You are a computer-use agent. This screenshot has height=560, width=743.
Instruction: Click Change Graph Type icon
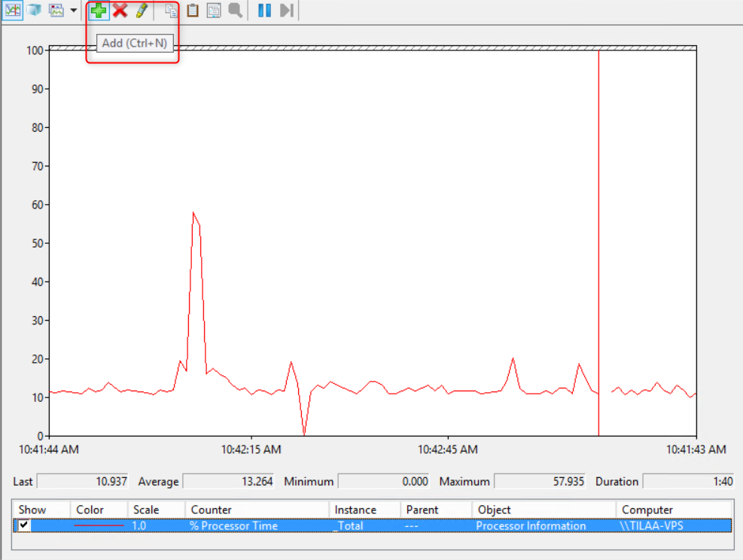56,11
